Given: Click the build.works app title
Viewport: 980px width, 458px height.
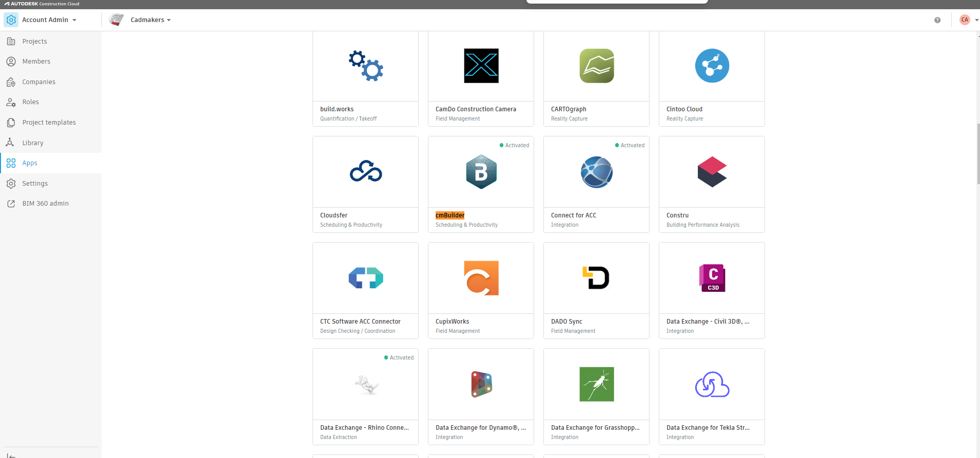Looking at the screenshot, I should (337, 109).
